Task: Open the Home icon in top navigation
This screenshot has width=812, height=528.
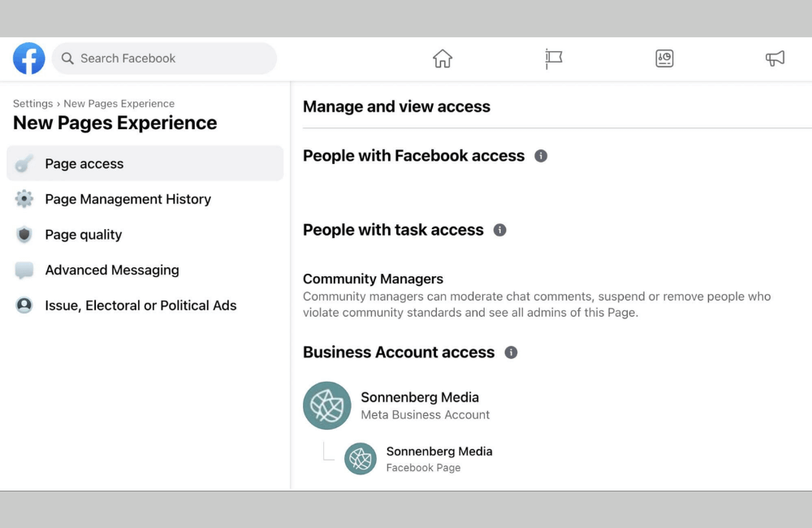Action: [443, 58]
